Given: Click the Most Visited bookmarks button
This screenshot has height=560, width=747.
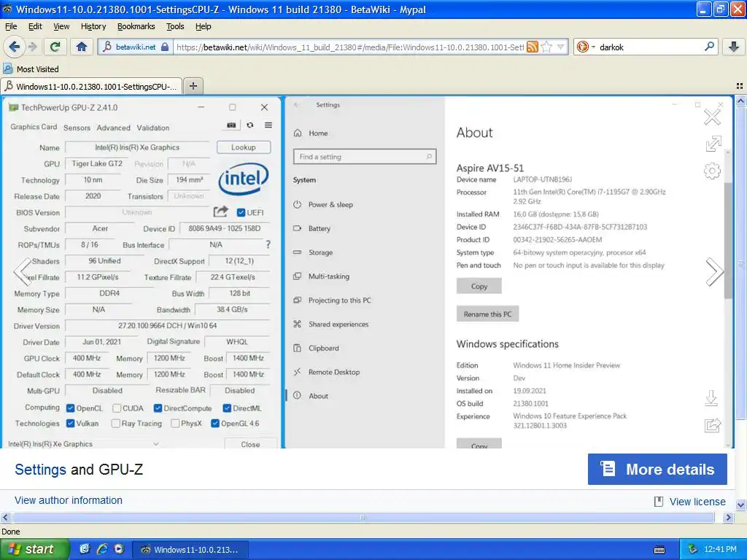Looking at the screenshot, I should [31, 69].
